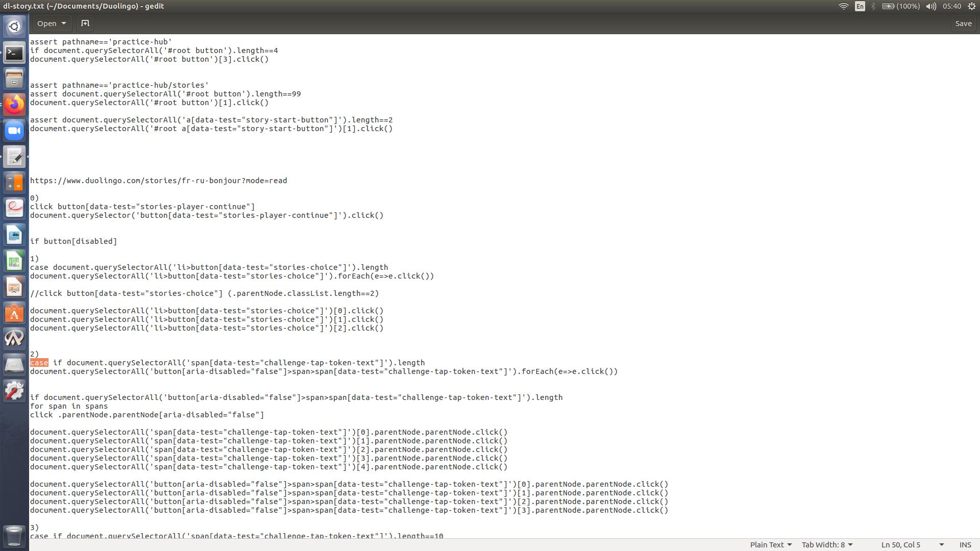Open the Open file dropdown

pos(52,23)
